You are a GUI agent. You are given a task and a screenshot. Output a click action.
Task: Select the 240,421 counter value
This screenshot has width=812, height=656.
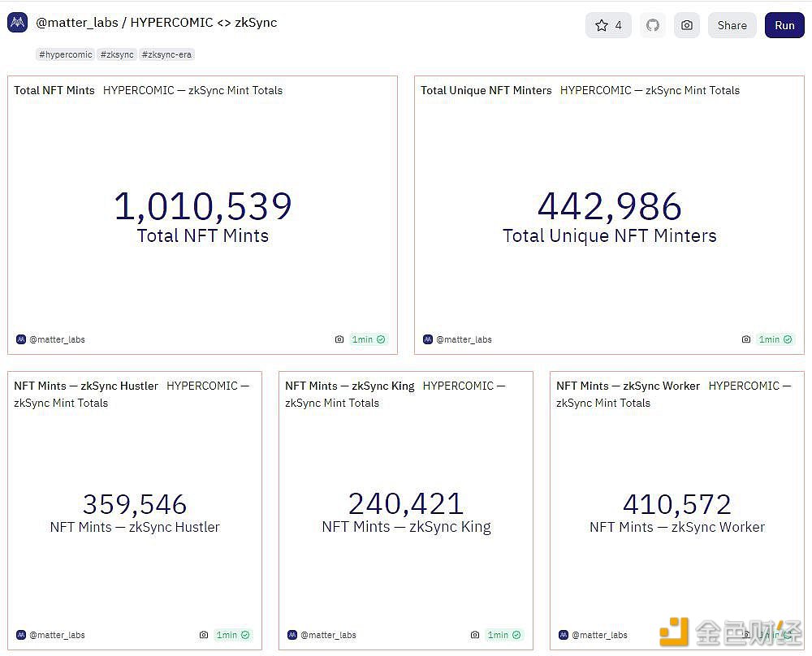pyautogui.click(x=406, y=504)
